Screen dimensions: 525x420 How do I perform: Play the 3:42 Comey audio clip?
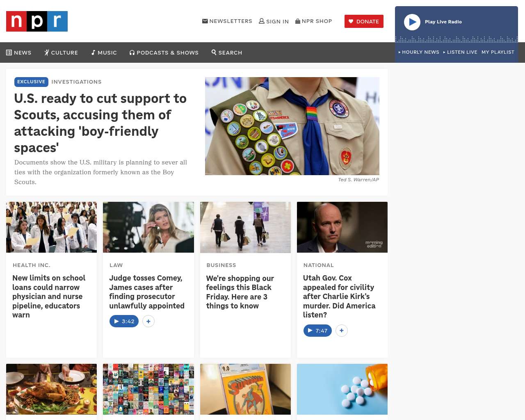[124, 321]
